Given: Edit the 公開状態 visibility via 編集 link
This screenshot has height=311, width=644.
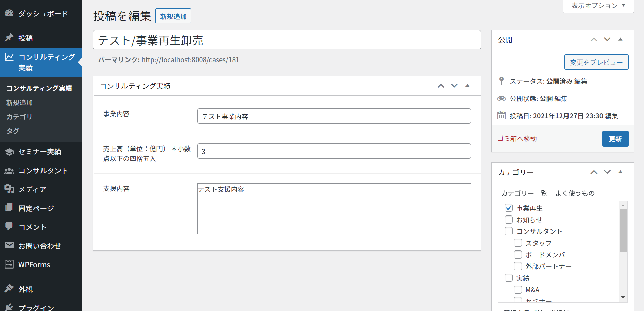Looking at the screenshot, I should click(561, 99).
